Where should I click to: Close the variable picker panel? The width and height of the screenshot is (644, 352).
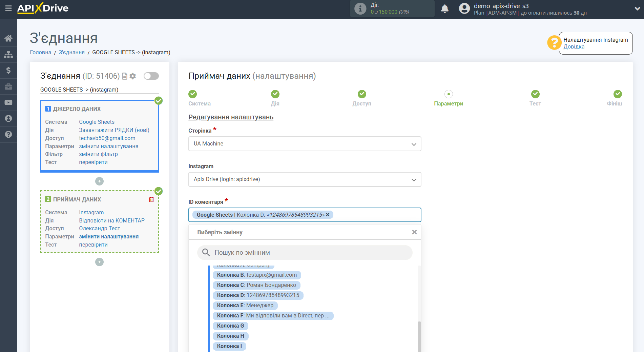click(414, 232)
